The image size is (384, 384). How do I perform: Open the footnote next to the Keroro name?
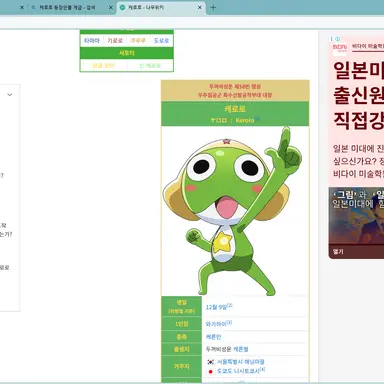pyautogui.click(x=257, y=118)
